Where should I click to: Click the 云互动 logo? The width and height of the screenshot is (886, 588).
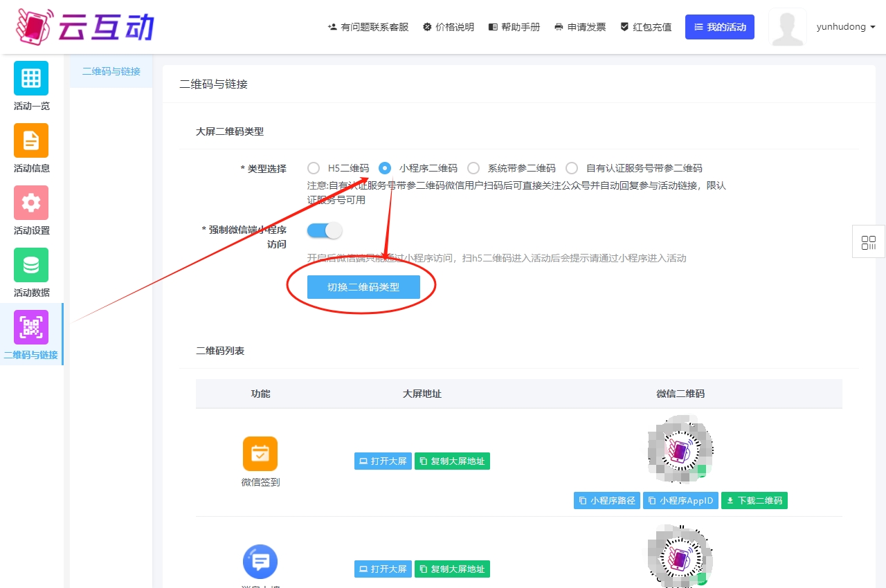click(x=85, y=26)
